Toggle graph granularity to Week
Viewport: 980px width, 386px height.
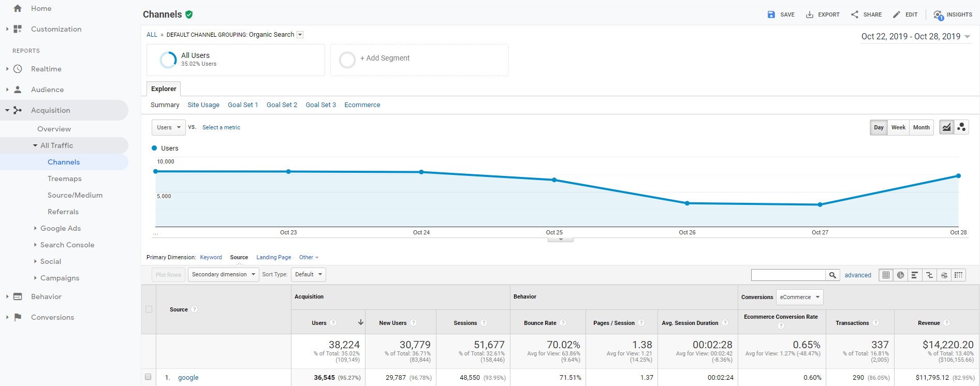(898, 127)
